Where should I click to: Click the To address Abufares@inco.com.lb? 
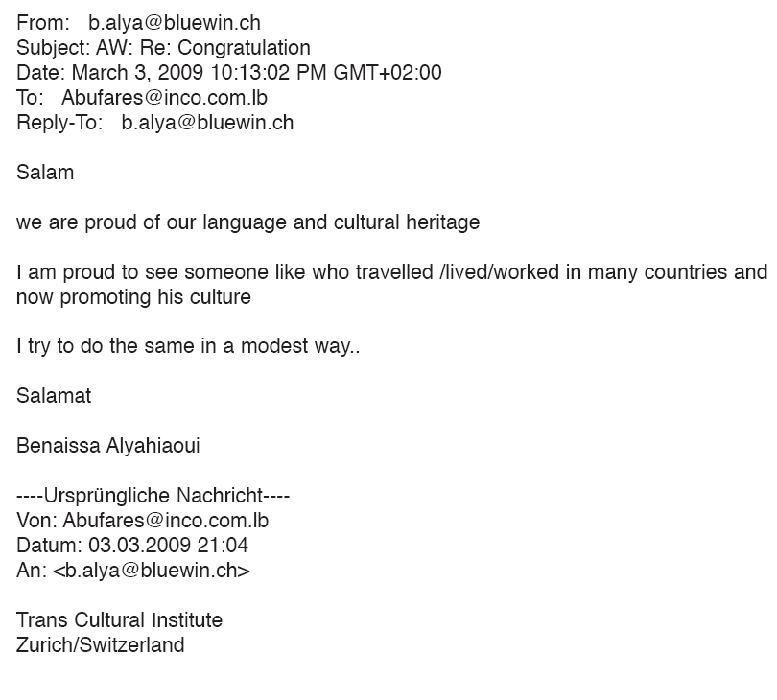165,98
